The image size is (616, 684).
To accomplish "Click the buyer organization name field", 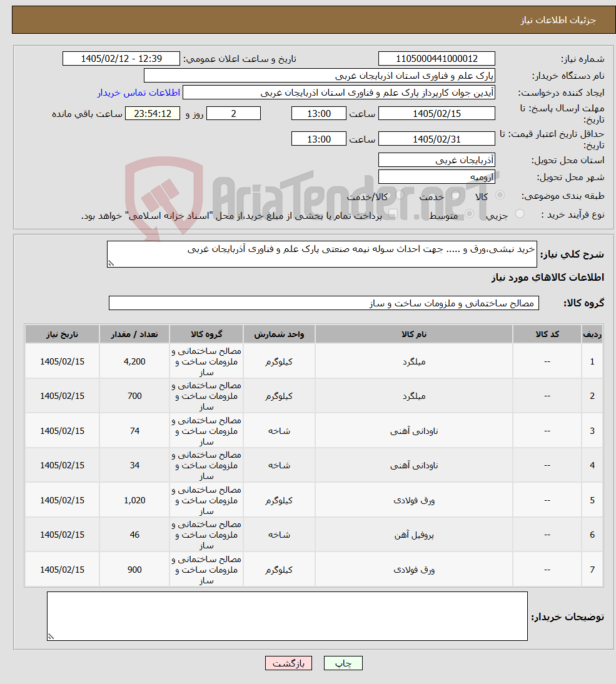I will [320, 76].
